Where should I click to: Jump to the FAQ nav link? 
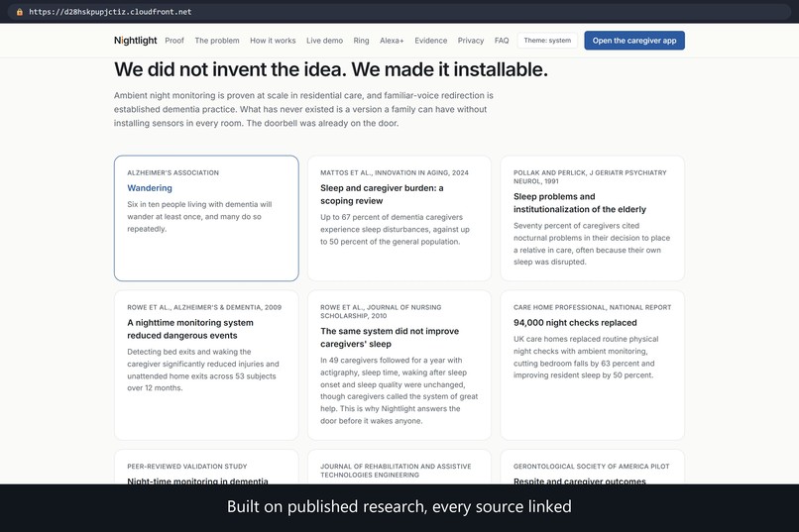[x=502, y=41]
